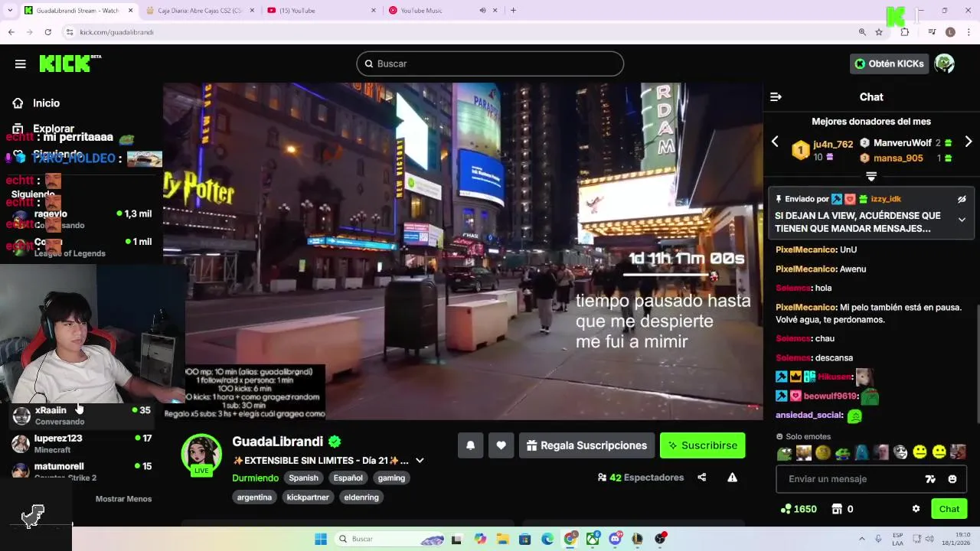Open Discord from taskbar
Screen dimensions: 980x551
point(616,539)
